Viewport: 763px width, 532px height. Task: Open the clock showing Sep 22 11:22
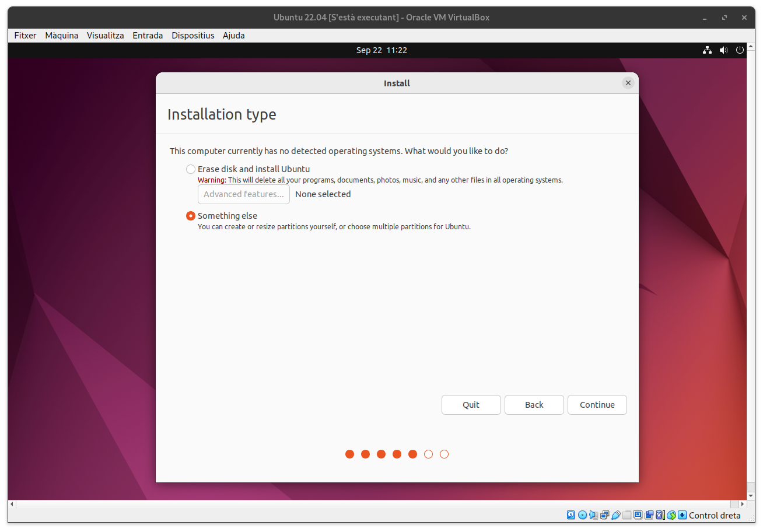pyautogui.click(x=381, y=50)
